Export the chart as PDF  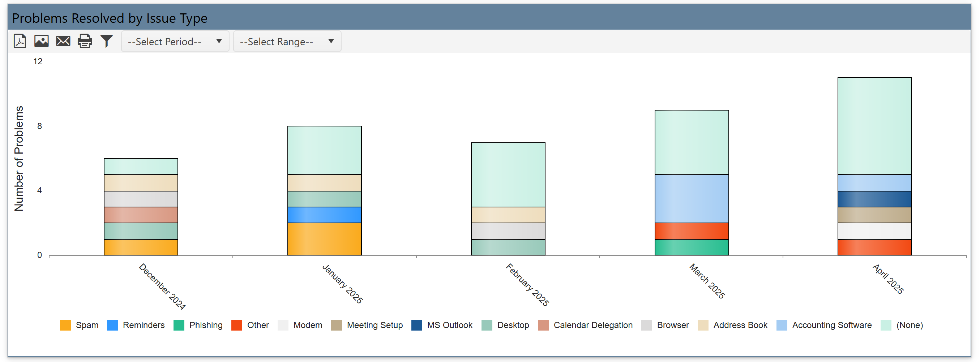coord(20,41)
